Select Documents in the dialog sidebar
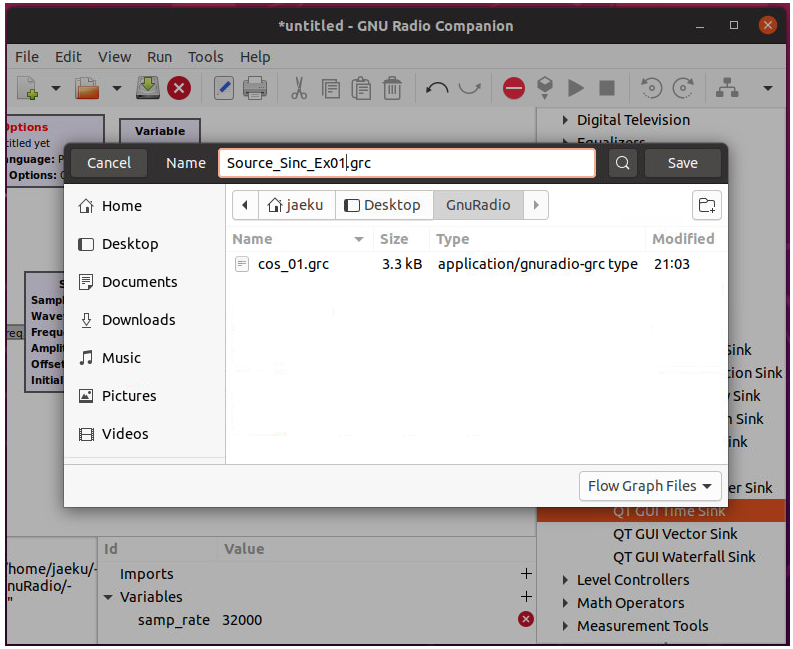793x649 pixels. tap(145, 282)
